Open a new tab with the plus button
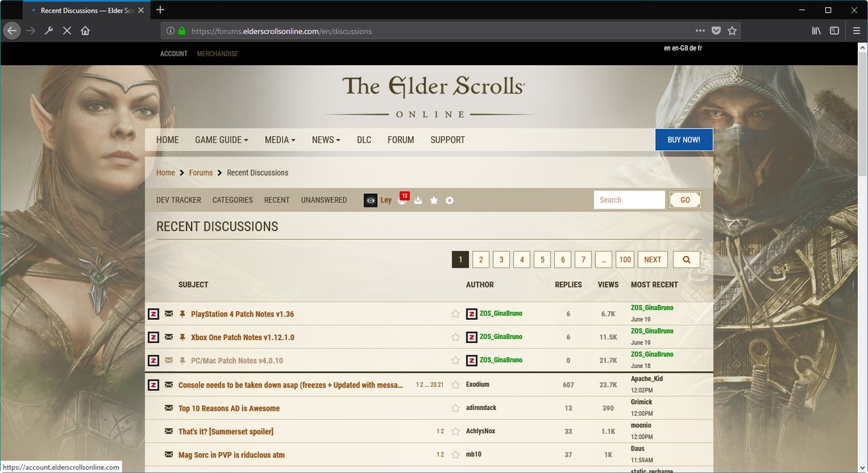868x473 pixels. click(x=160, y=9)
